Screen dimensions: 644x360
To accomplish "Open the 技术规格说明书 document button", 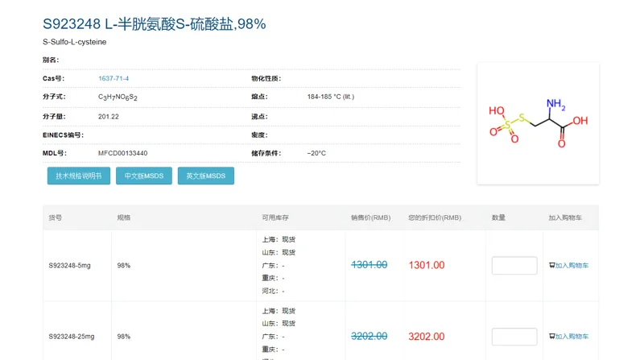I will (79, 176).
